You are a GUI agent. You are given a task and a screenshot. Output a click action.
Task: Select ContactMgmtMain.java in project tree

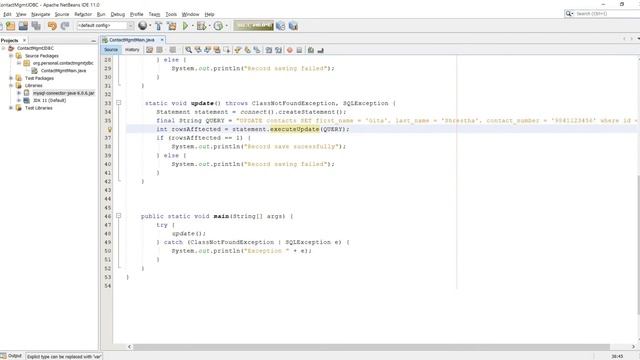pos(63,71)
